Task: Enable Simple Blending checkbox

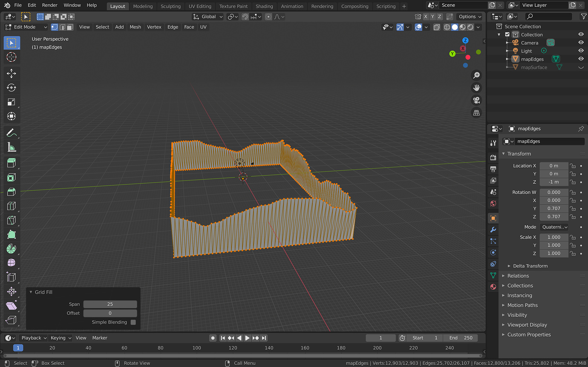Action: point(133,322)
